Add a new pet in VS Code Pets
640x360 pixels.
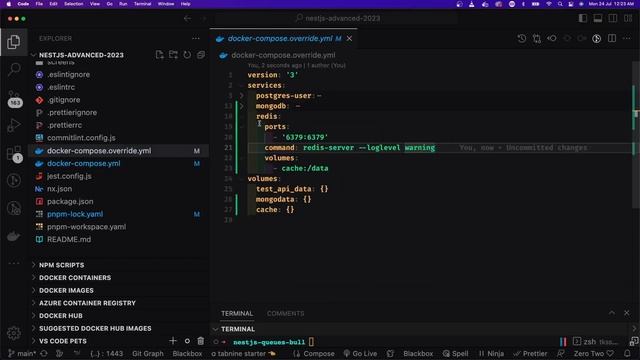173,341
